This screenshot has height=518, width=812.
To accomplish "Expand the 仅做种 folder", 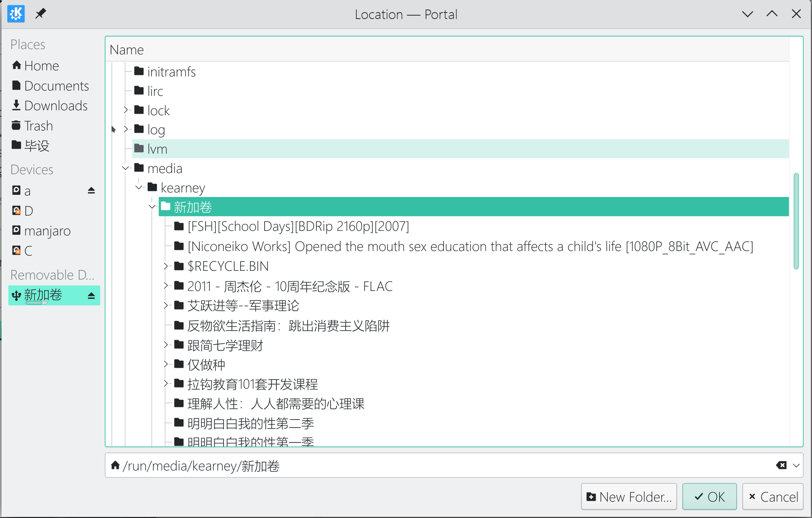I will (166, 364).
